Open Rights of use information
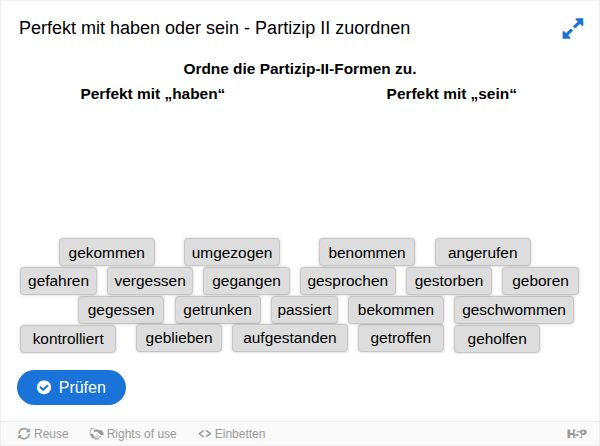 point(133,434)
